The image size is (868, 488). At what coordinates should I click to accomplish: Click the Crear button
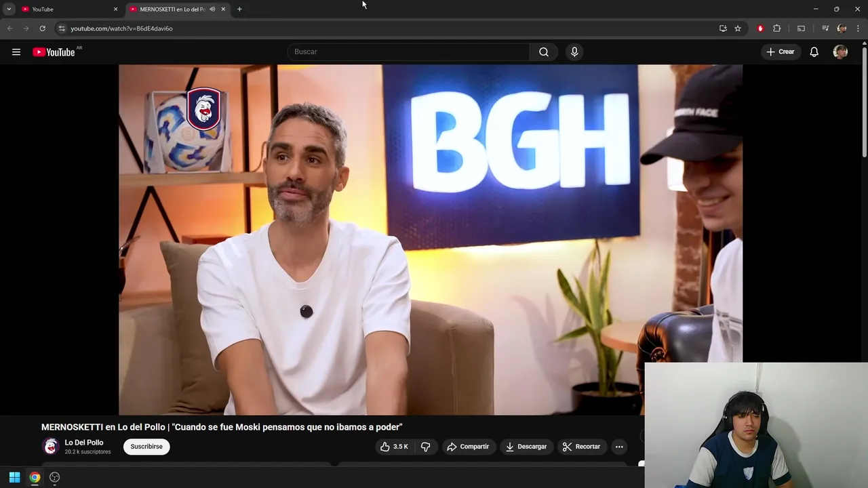781,52
